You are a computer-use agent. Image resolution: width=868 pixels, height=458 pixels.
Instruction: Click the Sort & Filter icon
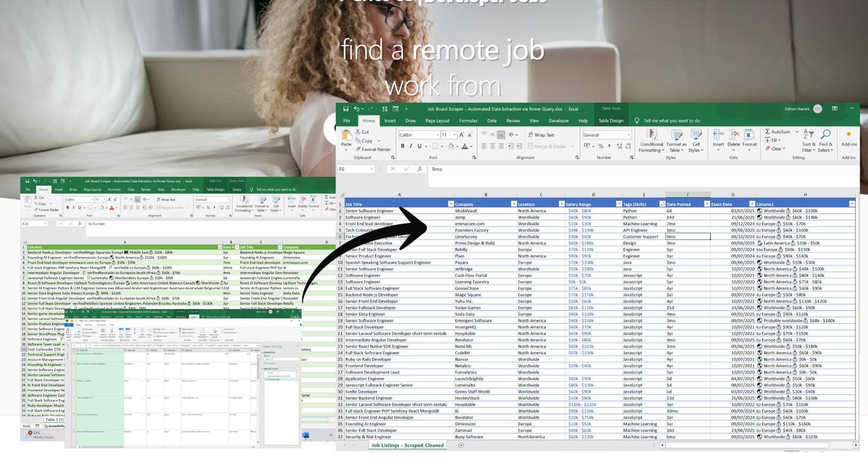(808, 134)
